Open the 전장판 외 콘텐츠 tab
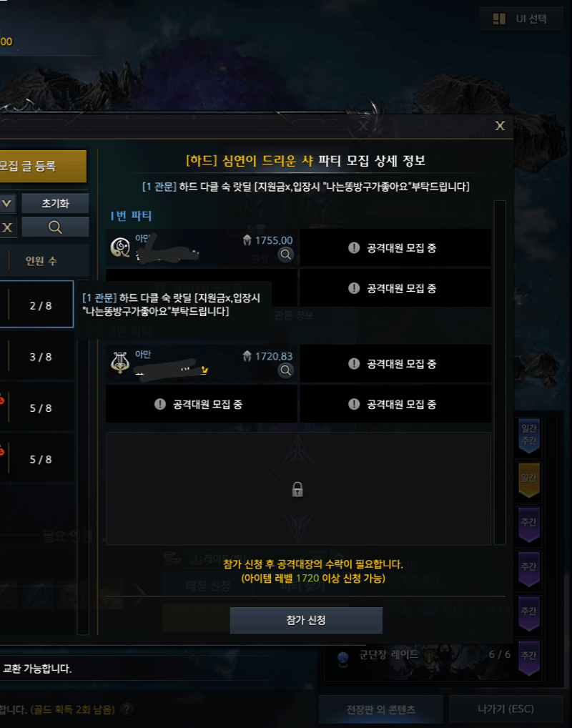 380,709
